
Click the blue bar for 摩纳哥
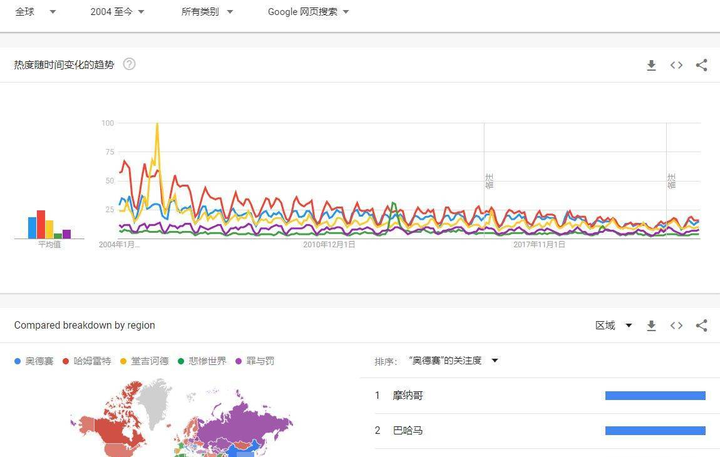(x=655, y=395)
